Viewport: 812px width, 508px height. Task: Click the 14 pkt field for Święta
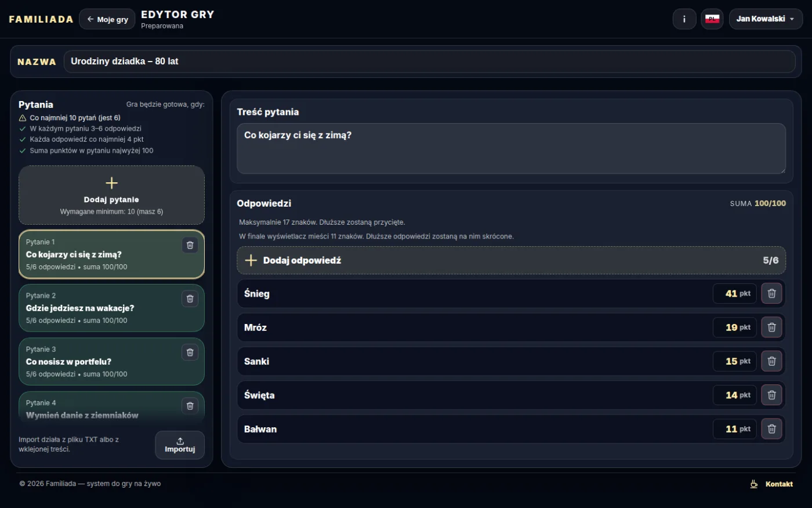pyautogui.click(x=734, y=395)
